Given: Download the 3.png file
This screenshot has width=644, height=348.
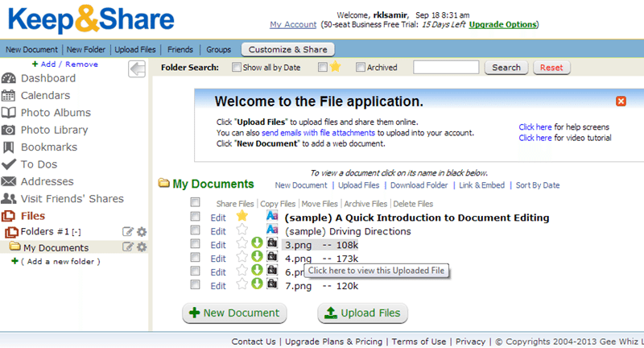Looking at the screenshot, I should click(x=257, y=242).
